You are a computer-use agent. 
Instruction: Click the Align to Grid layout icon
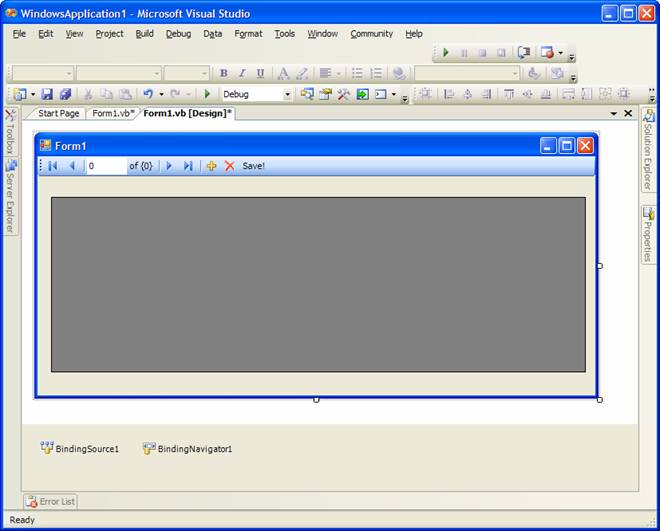(425, 94)
